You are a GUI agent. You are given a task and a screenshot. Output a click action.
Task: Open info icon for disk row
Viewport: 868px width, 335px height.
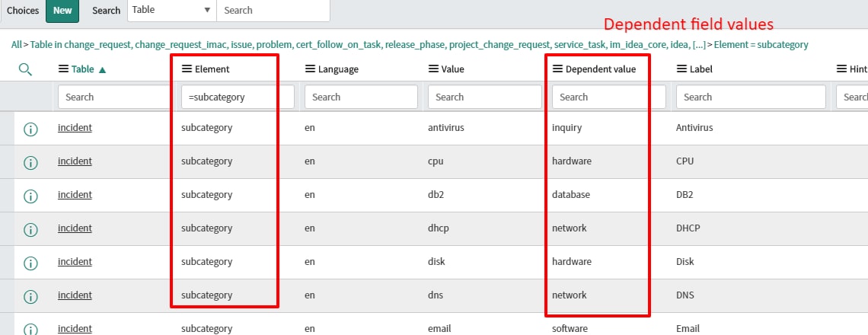[x=30, y=263]
